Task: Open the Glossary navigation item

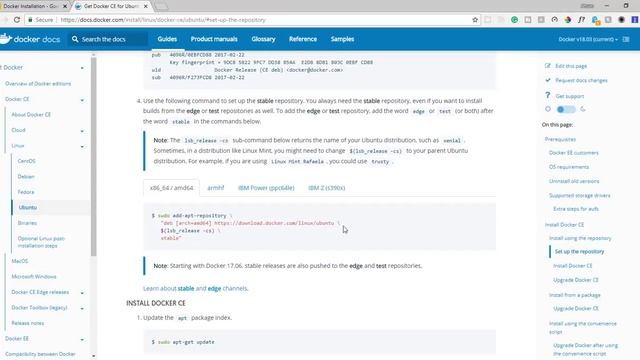Action: pyautogui.click(x=263, y=39)
